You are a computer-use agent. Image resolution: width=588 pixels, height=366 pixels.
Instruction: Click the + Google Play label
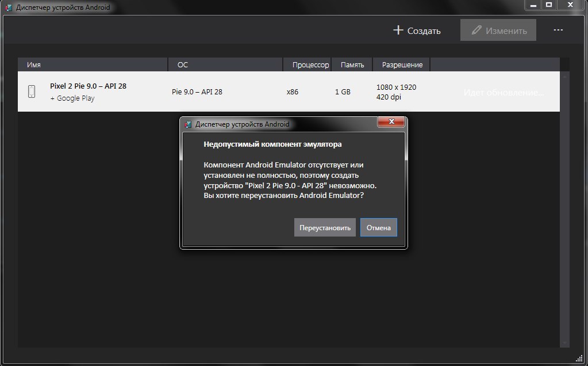pos(72,98)
